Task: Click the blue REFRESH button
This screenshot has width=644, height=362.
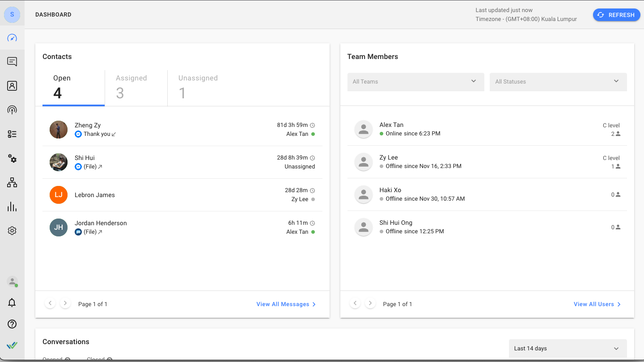Action: pos(616,15)
